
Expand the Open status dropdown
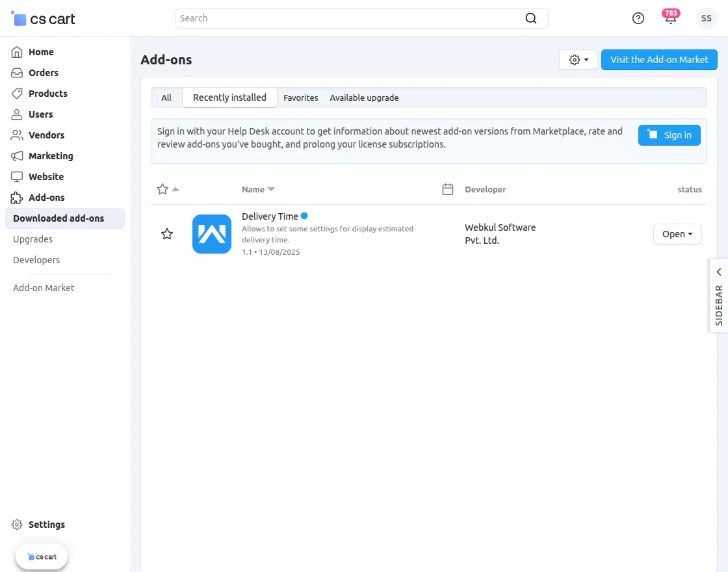[x=677, y=234]
